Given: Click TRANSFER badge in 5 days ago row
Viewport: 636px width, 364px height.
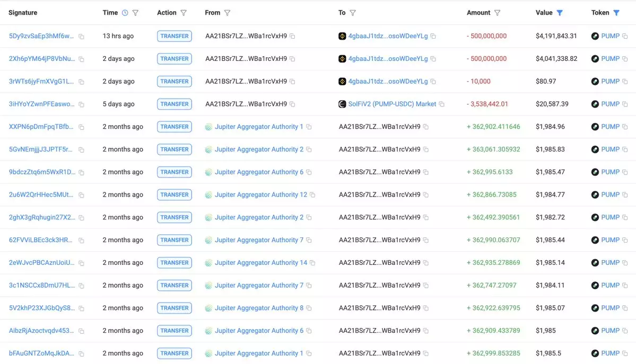Looking at the screenshot, I should 175,104.
